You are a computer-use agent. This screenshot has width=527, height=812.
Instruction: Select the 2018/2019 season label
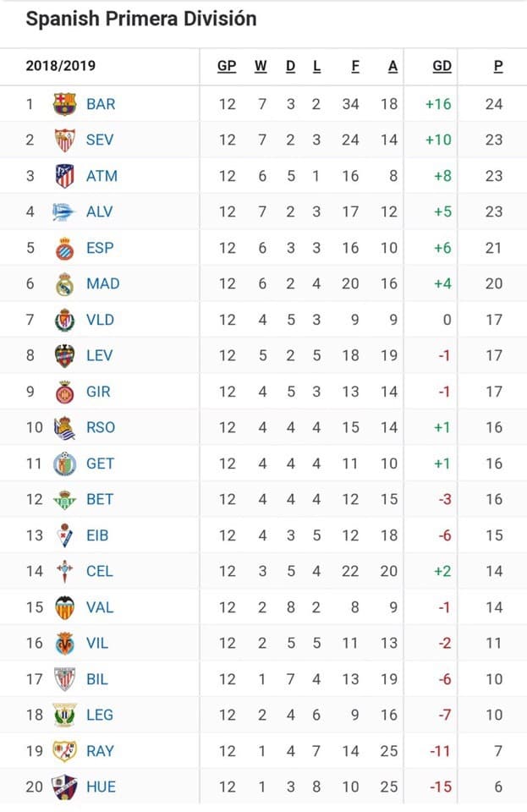(x=61, y=66)
